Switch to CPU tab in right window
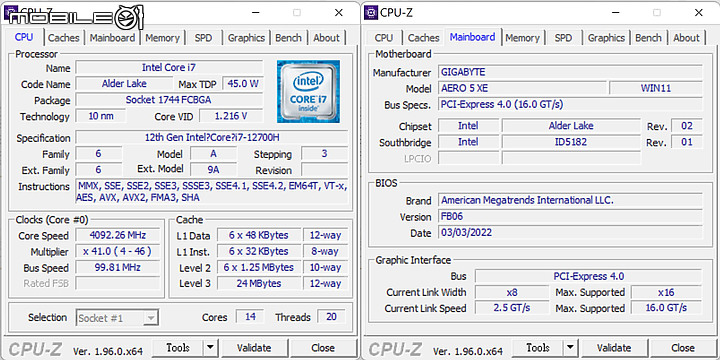Viewport: 720px width, 360px height. 384,38
